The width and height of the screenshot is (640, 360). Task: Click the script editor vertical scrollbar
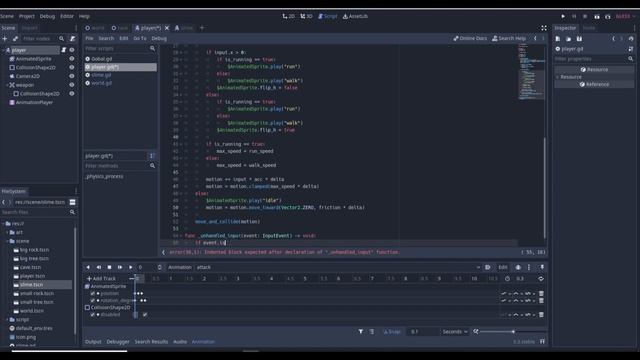pos(544,188)
